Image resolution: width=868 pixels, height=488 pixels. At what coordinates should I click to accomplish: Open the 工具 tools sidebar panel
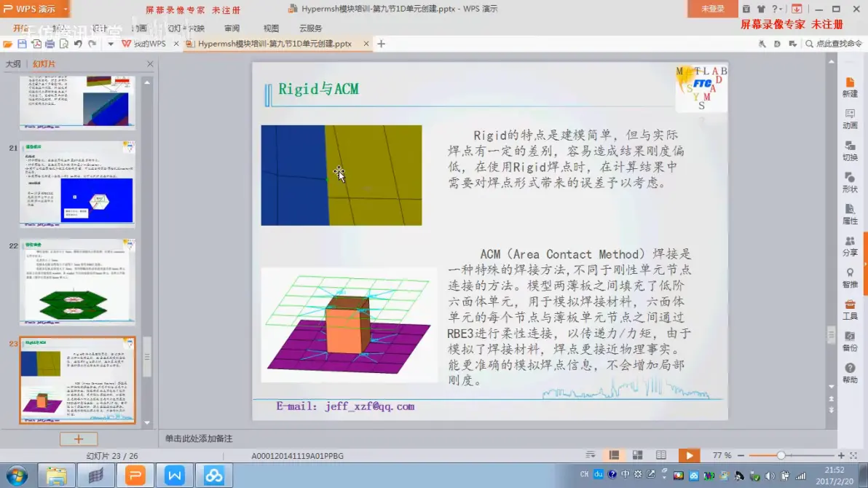(x=850, y=310)
